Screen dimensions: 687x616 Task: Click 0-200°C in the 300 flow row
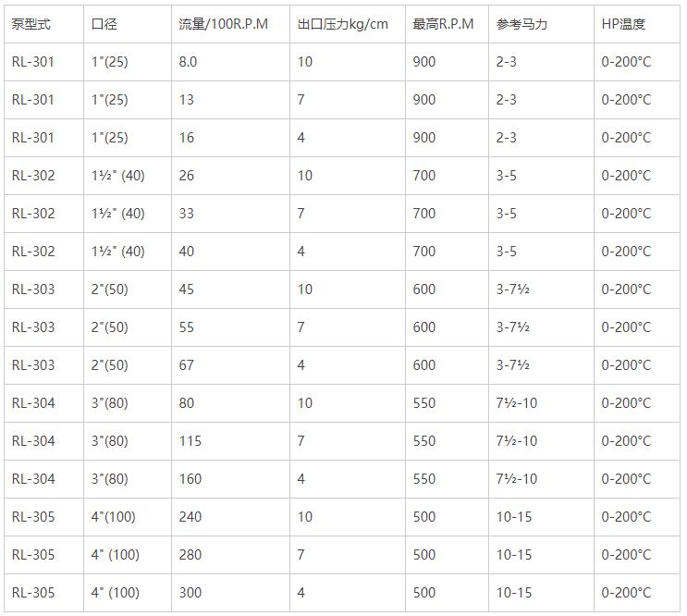[x=626, y=593]
